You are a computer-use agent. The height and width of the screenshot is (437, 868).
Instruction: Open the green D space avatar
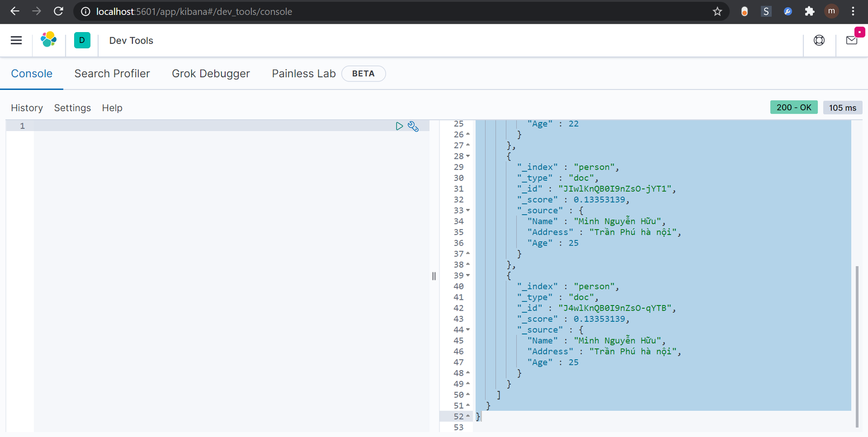(82, 40)
